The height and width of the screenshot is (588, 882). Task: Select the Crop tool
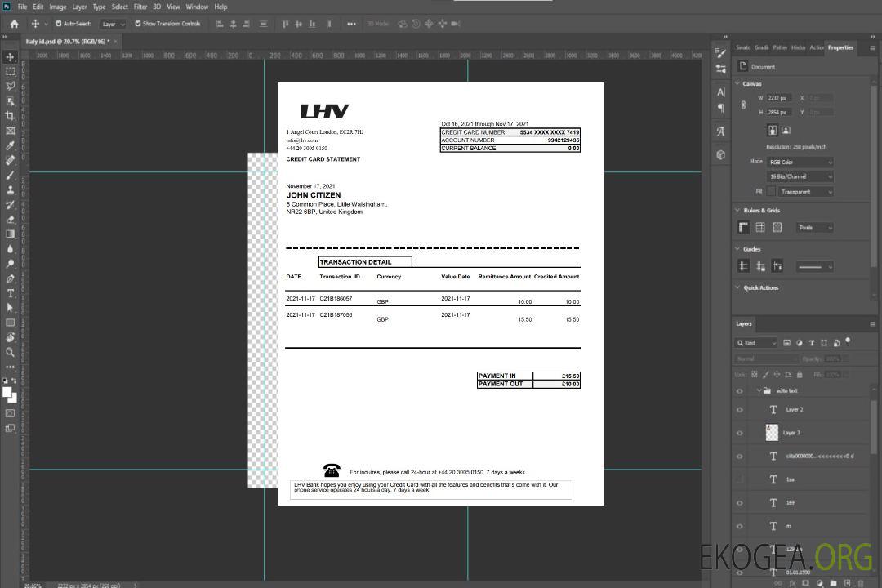point(10,115)
